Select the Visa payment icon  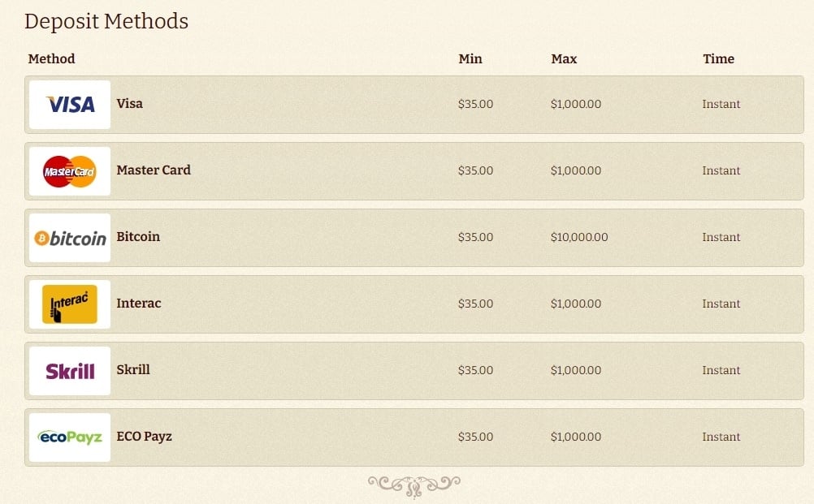tap(69, 104)
